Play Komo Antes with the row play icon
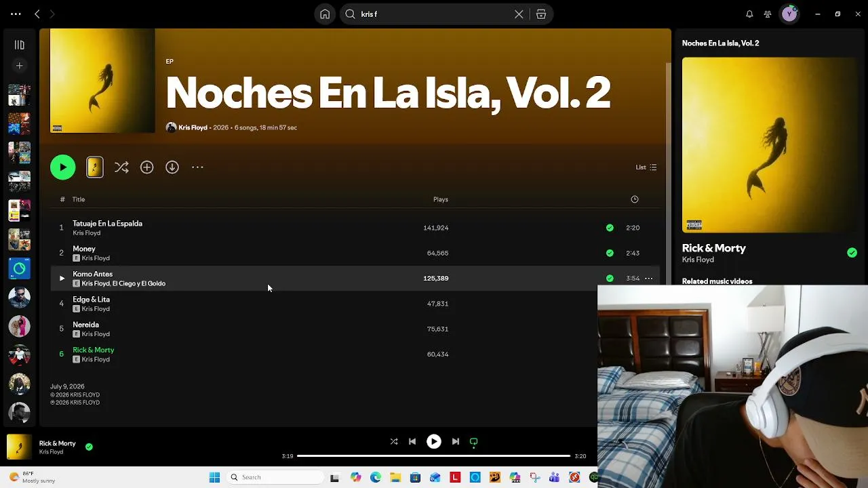 62,278
